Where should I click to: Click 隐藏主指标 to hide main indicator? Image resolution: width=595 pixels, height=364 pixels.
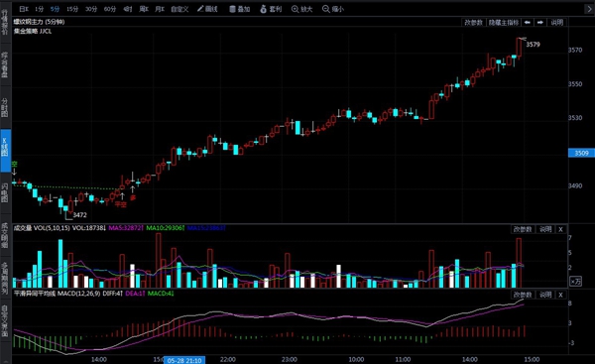[503, 23]
